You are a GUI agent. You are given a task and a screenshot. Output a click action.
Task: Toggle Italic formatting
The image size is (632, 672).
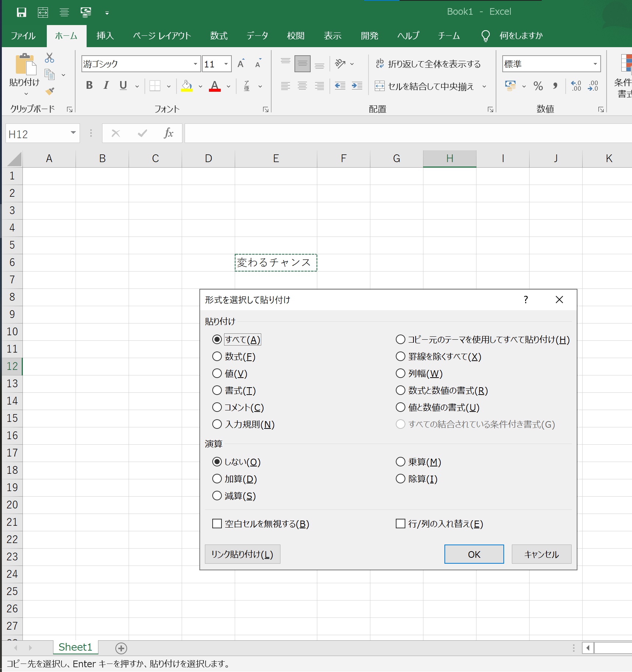(106, 85)
